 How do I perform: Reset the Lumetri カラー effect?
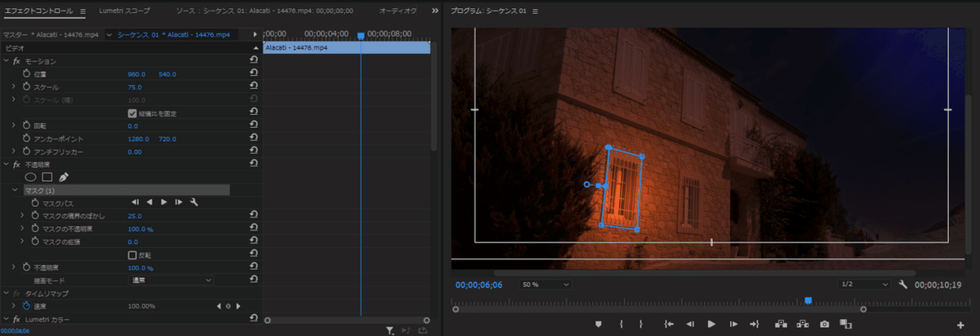tap(254, 319)
